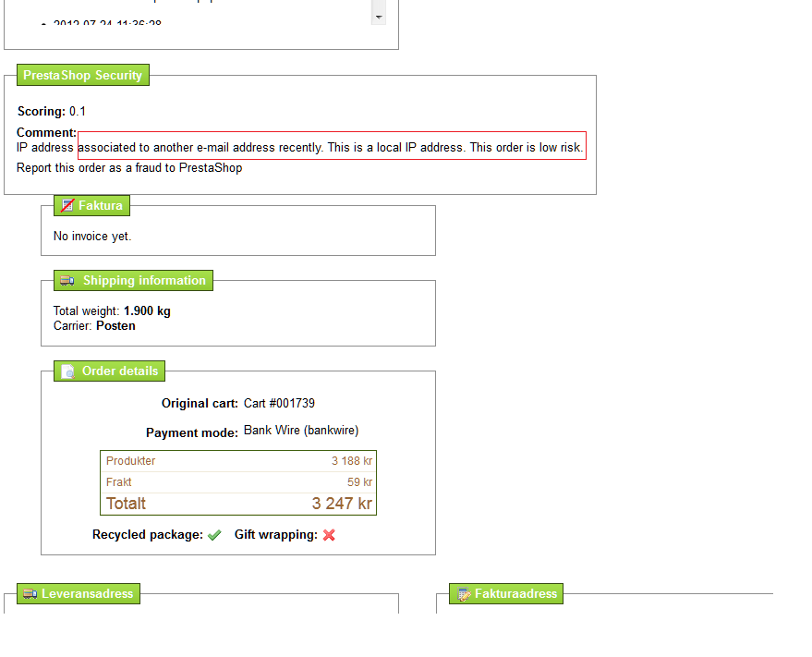812x657 pixels.
Task: Click the Fakturaadress heading
Action: pos(506,594)
